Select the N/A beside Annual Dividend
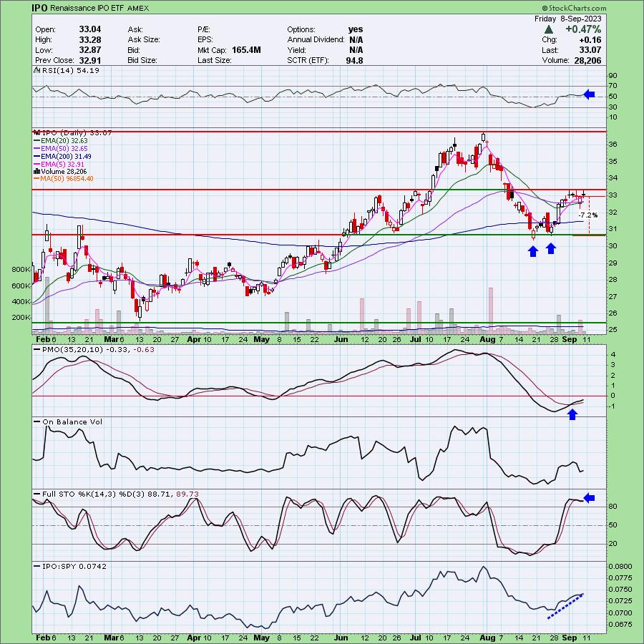This screenshot has width=644, height=644. [x=356, y=39]
